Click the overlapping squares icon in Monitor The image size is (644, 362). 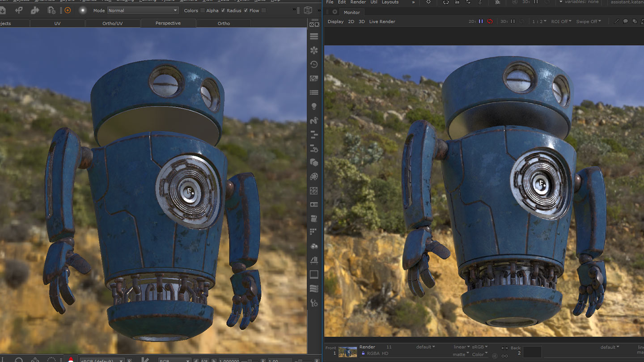tap(634, 21)
